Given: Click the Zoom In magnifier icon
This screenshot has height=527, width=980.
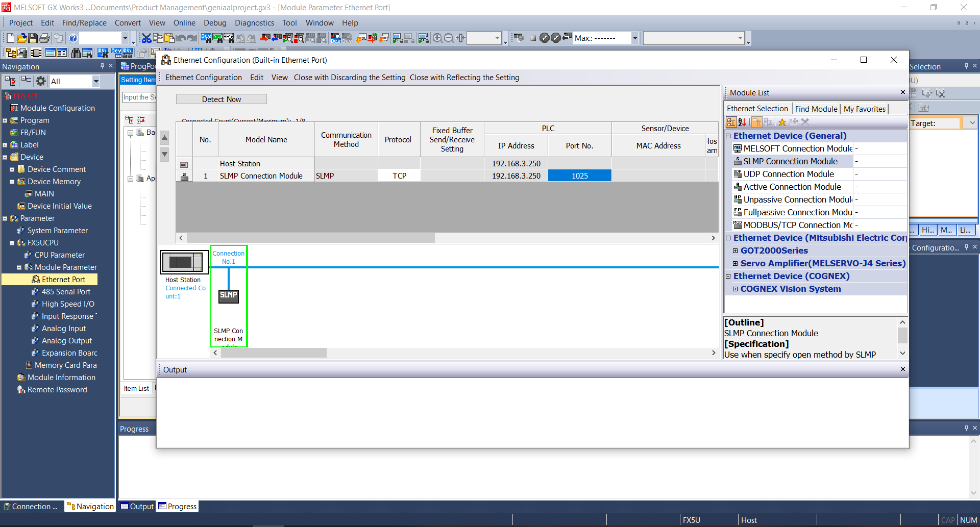Looking at the screenshot, I should [x=437, y=38].
